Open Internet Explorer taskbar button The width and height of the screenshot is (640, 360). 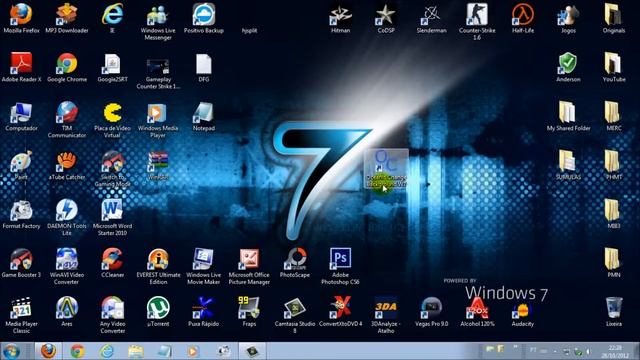(x=107, y=351)
